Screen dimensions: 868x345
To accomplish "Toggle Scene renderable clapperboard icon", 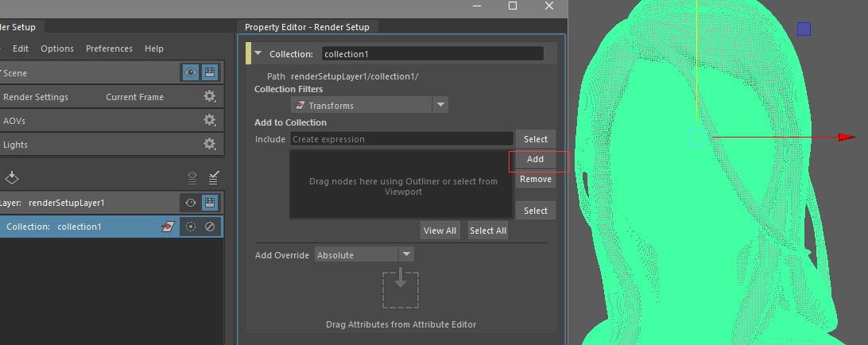I will pyautogui.click(x=210, y=72).
